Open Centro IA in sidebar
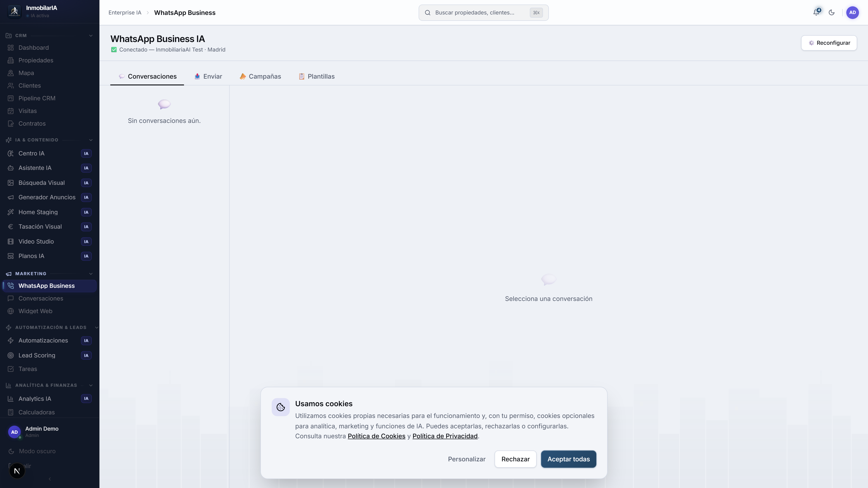 pyautogui.click(x=50, y=153)
